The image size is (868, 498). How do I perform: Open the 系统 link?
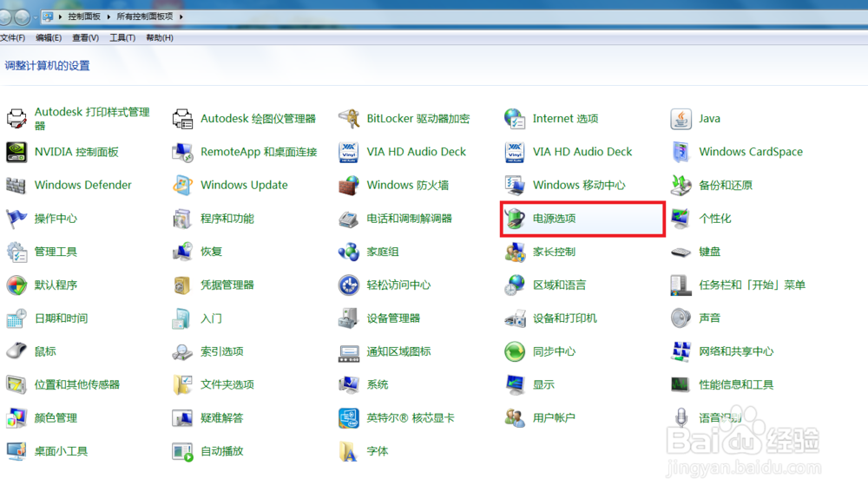tap(377, 384)
